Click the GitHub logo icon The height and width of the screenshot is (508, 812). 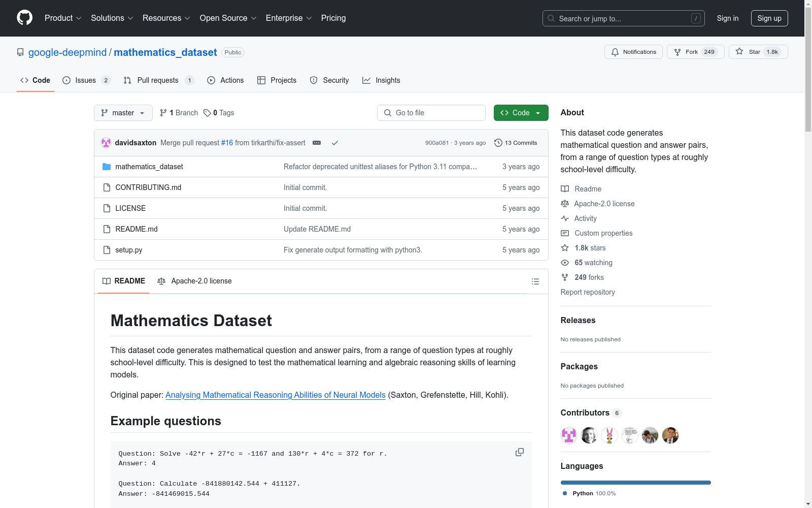coord(24,18)
